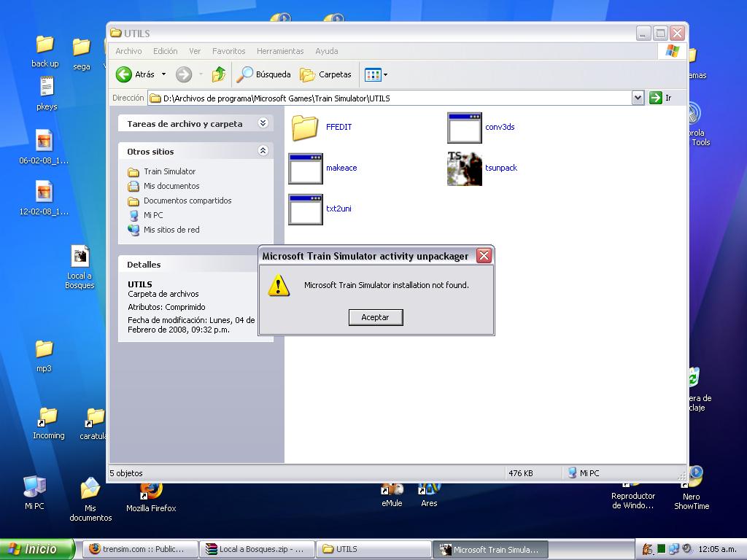Toggle the Carpetas folders pane button

(326, 74)
